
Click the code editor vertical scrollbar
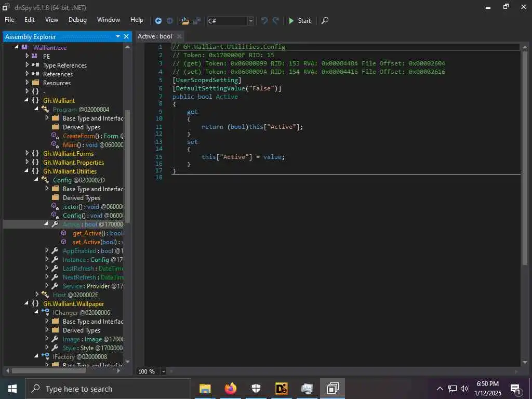(x=525, y=158)
